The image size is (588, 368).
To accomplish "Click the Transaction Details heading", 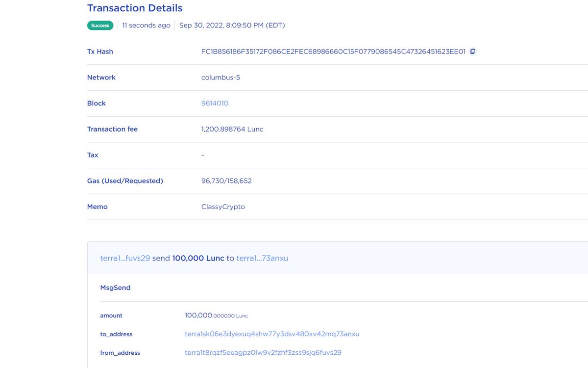I will [x=135, y=8].
